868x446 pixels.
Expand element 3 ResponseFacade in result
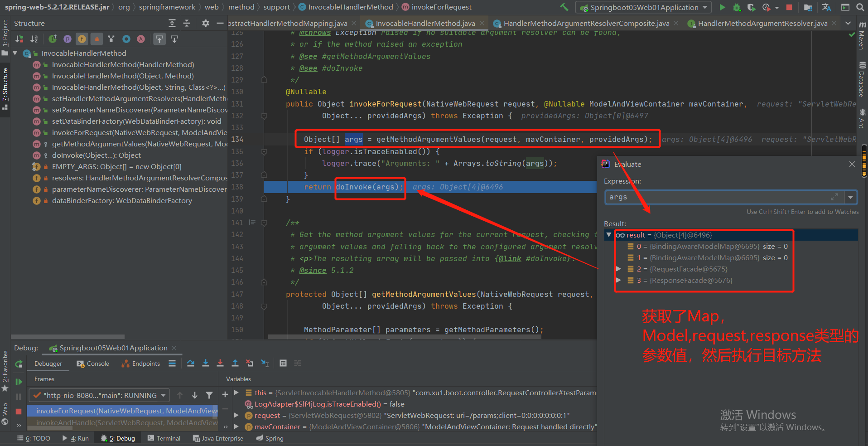tap(618, 280)
